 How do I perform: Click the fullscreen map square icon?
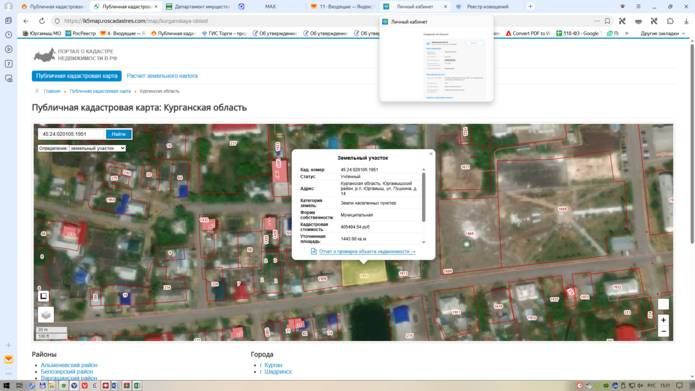pyautogui.click(x=43, y=296)
